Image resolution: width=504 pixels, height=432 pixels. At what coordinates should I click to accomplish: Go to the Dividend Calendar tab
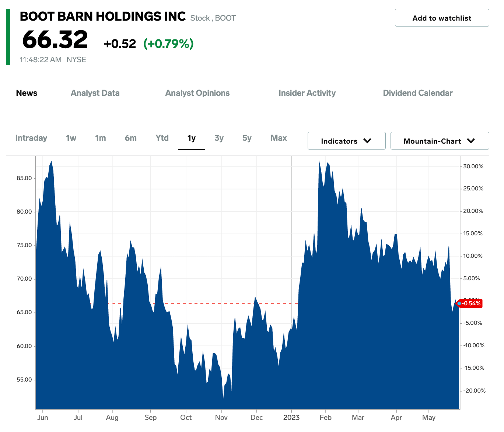click(418, 93)
